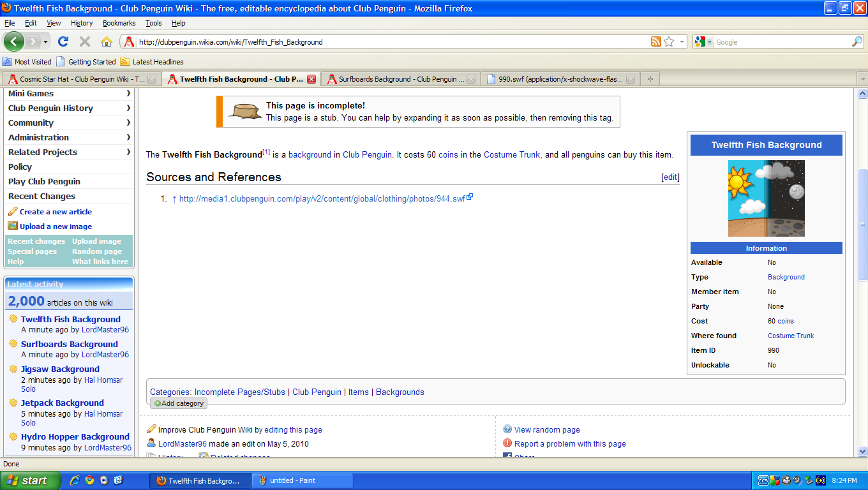Open What links here link
Screen dimensions: 868x490
[x=100, y=262]
